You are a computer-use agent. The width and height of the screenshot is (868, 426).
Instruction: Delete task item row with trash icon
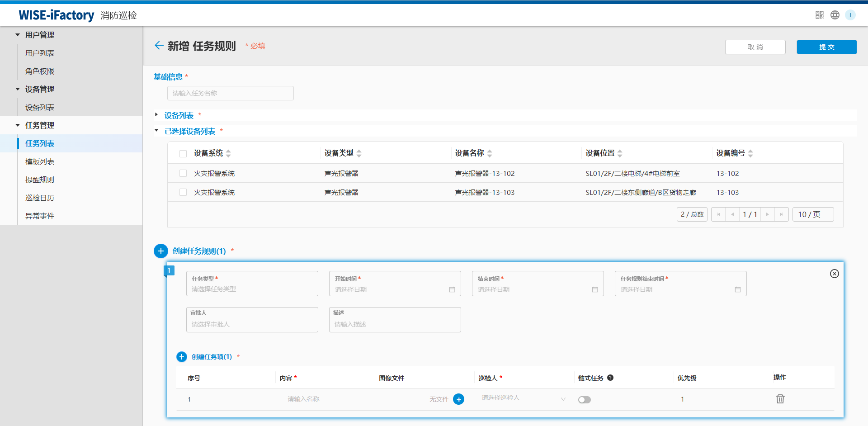780,399
